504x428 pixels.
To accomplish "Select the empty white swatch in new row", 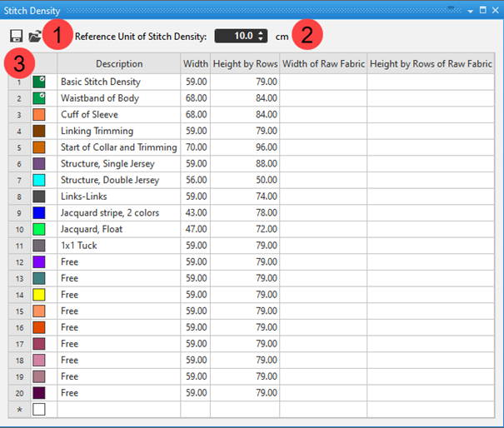I will 38,409.
